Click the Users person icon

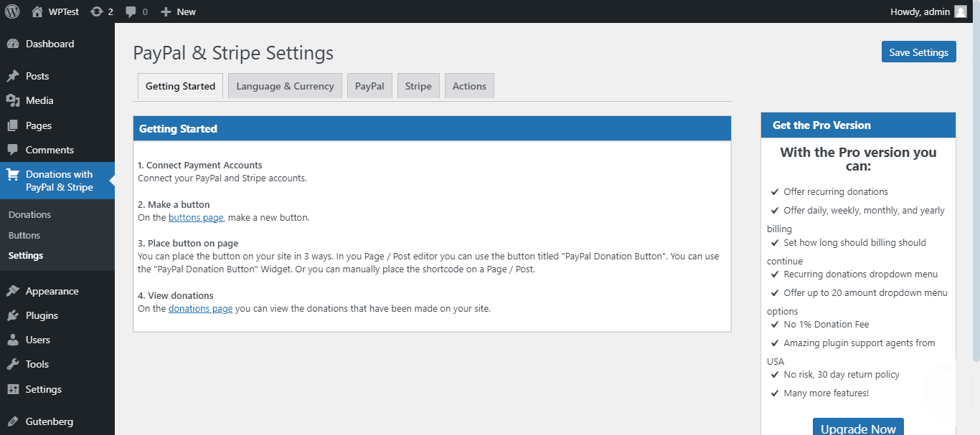13,340
